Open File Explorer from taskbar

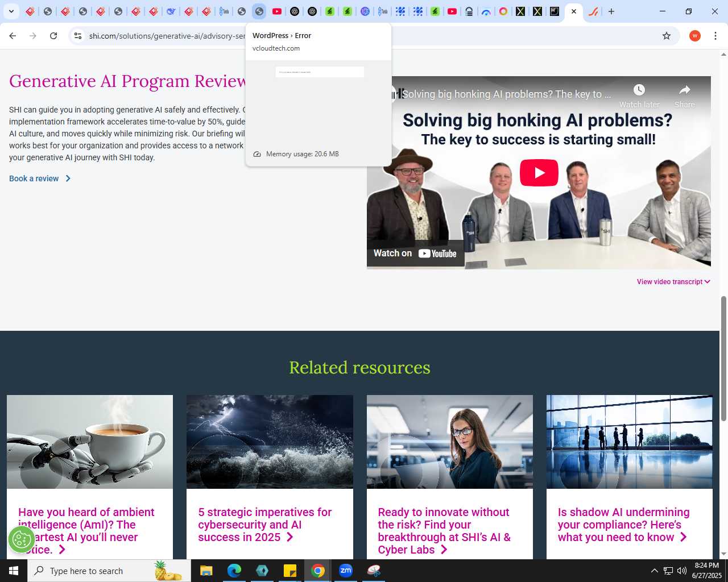[x=206, y=571]
